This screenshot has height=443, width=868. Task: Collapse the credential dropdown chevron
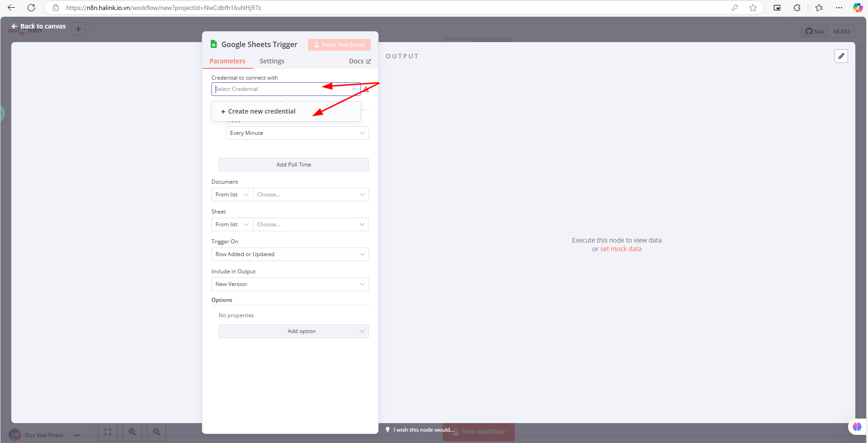coord(354,89)
